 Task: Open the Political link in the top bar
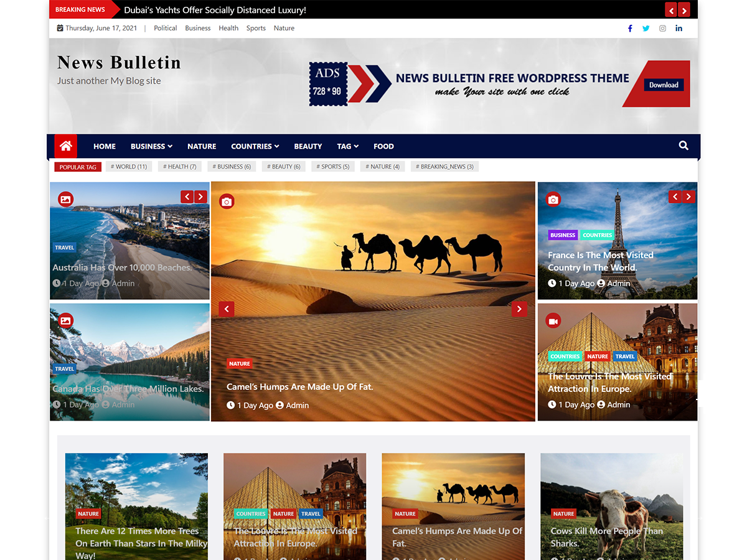coord(165,28)
